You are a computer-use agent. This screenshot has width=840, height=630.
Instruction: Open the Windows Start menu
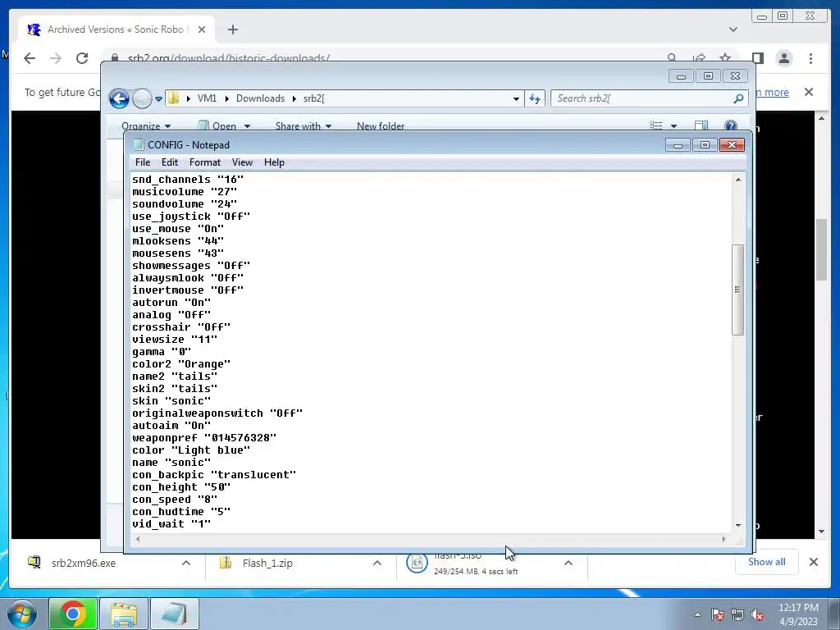click(x=21, y=614)
